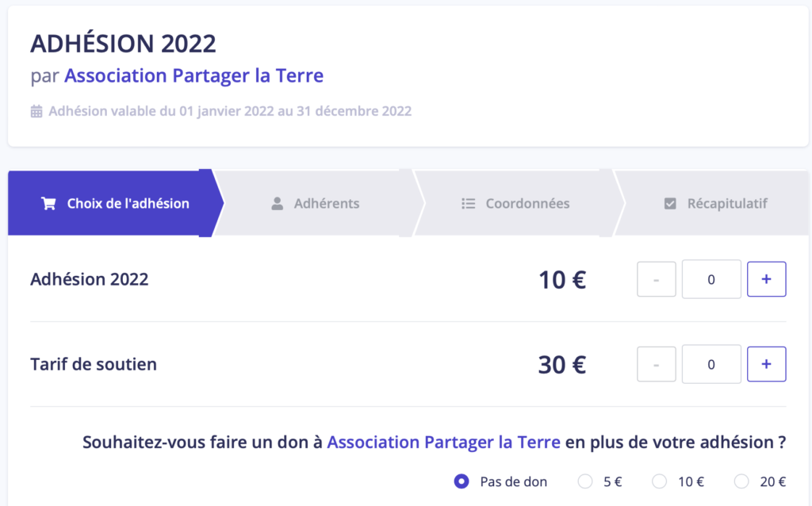Click the checkmark icon beside Récapitulatif

(x=670, y=204)
